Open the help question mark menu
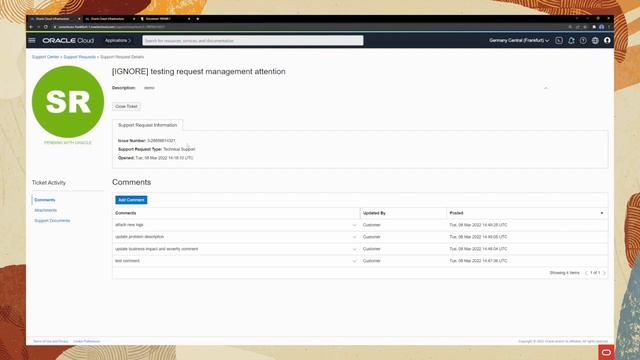Viewport: 640px width, 360px height. (583, 40)
